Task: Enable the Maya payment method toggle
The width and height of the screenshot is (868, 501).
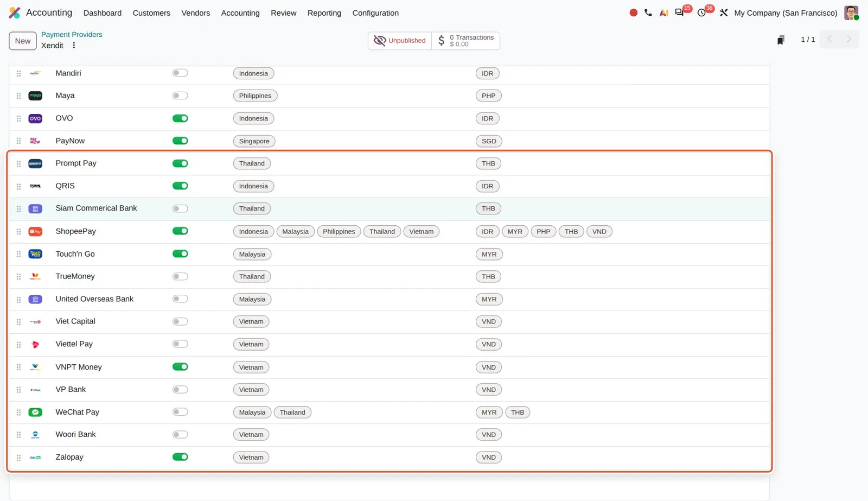Action: [180, 96]
